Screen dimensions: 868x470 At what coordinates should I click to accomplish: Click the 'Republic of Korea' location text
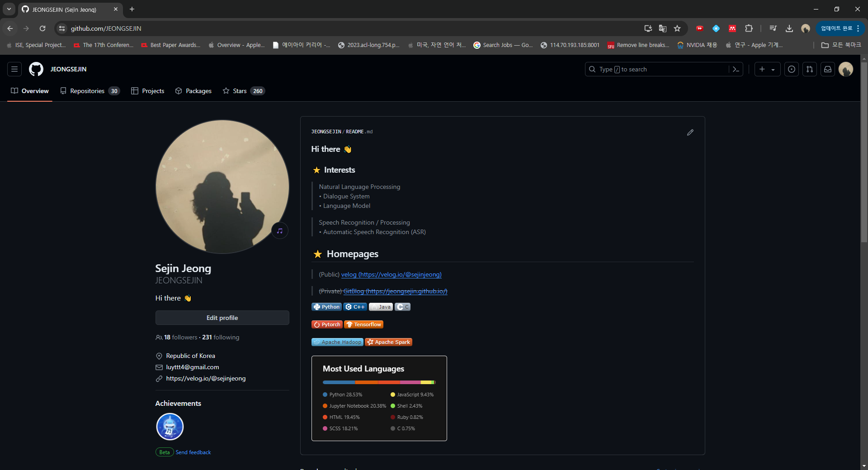(x=190, y=356)
